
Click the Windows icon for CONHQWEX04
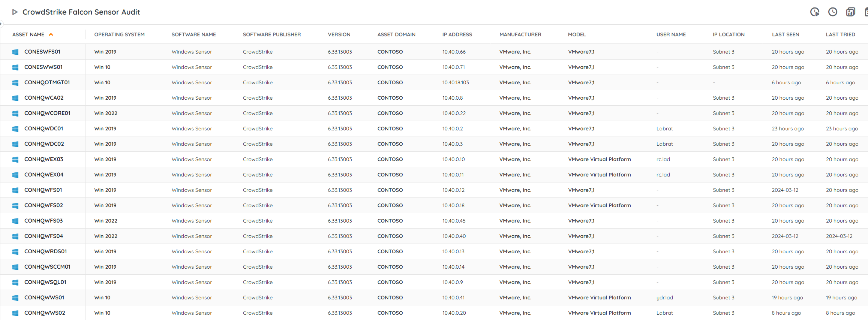[x=15, y=175]
